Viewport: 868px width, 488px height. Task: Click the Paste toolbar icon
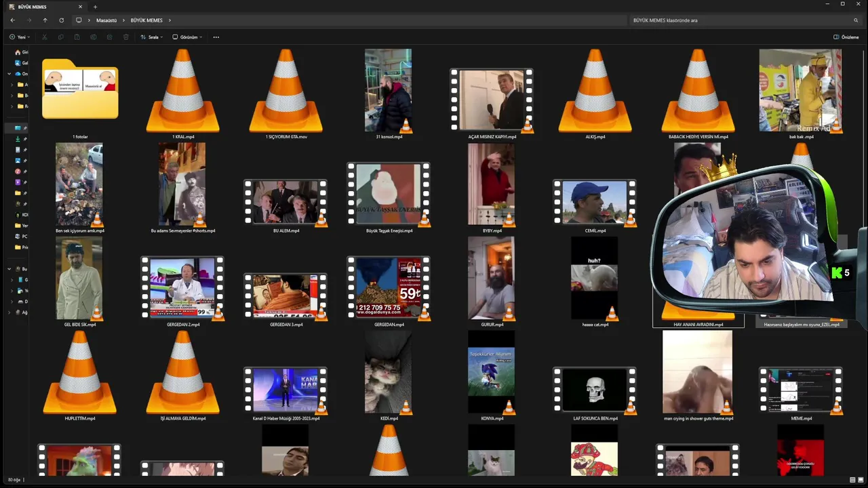[x=77, y=37]
